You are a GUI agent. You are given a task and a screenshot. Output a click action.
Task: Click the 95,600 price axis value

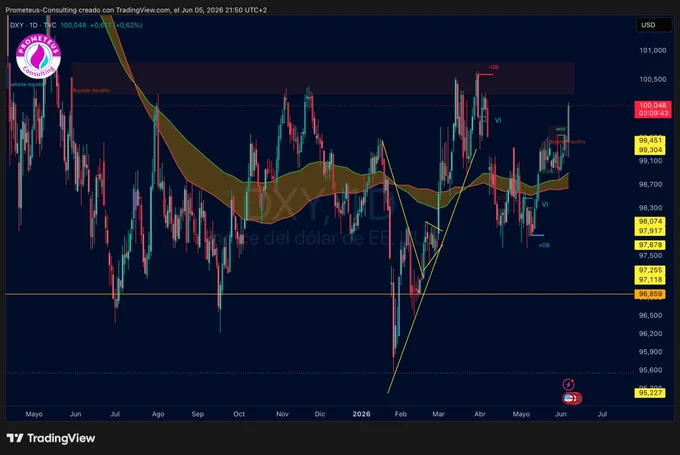(651, 370)
